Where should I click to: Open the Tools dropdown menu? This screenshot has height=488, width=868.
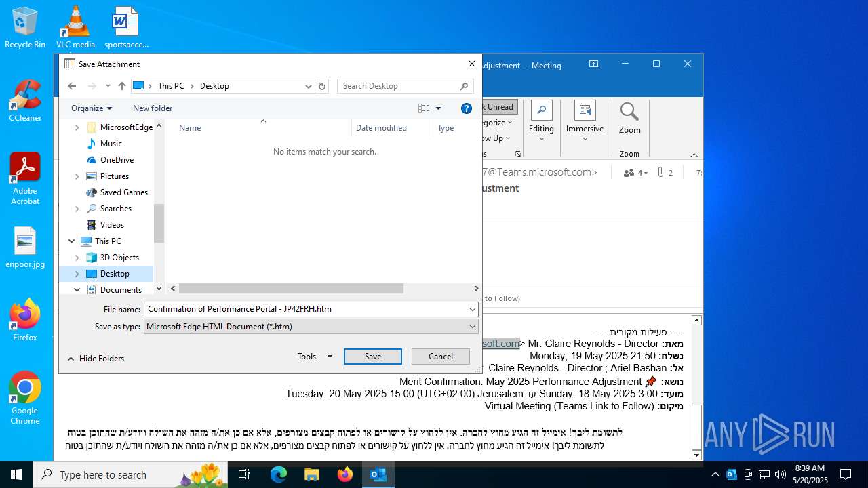point(315,357)
